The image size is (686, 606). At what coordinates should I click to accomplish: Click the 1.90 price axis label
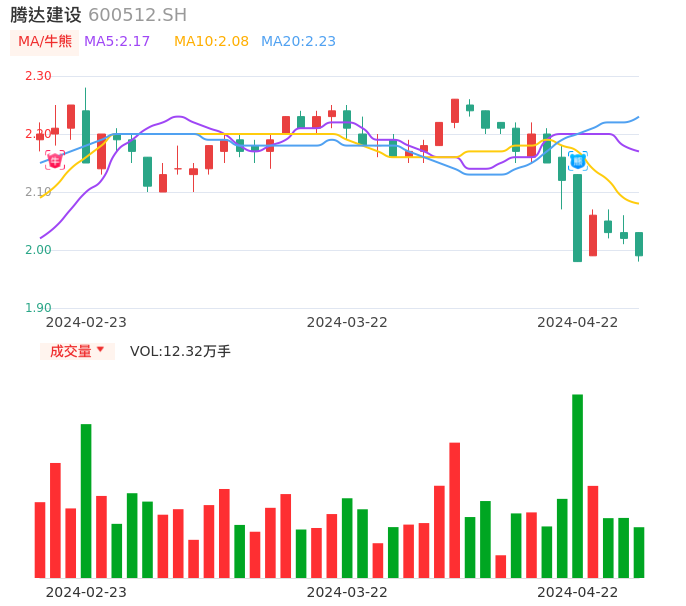[x=38, y=308]
